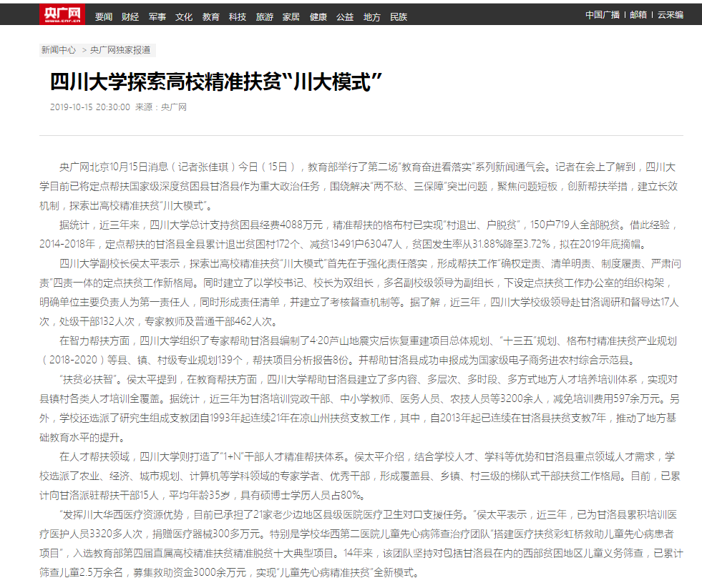
Task: Open the 民族 section
Action: point(399,17)
